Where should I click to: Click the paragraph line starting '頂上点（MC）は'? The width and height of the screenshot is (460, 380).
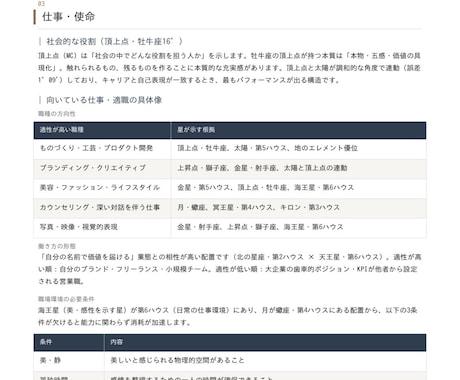[229, 56]
